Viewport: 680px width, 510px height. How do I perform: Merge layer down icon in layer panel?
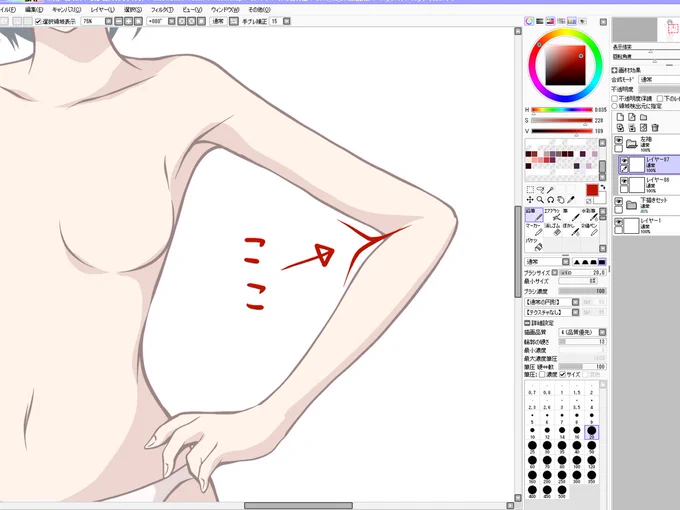(632, 128)
